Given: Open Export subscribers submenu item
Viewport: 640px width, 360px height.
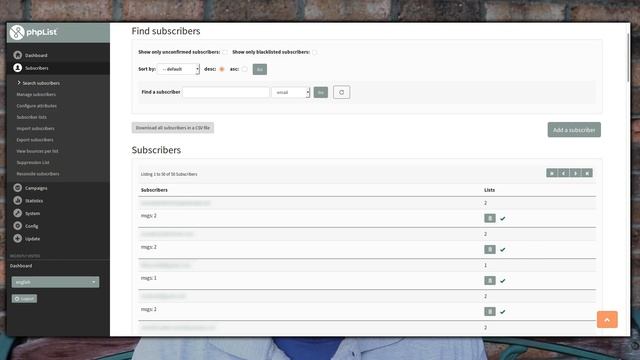Looking at the screenshot, I should (35, 140).
